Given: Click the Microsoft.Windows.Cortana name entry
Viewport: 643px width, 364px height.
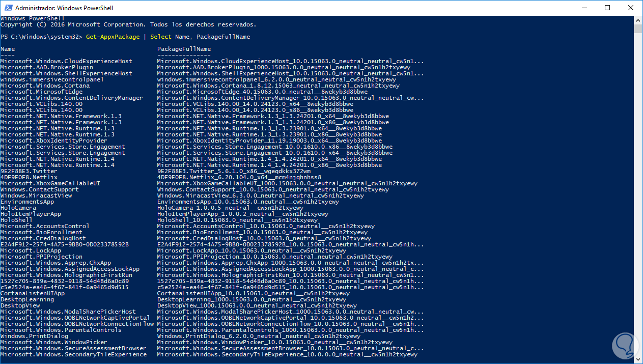Looking at the screenshot, I should [45, 86].
